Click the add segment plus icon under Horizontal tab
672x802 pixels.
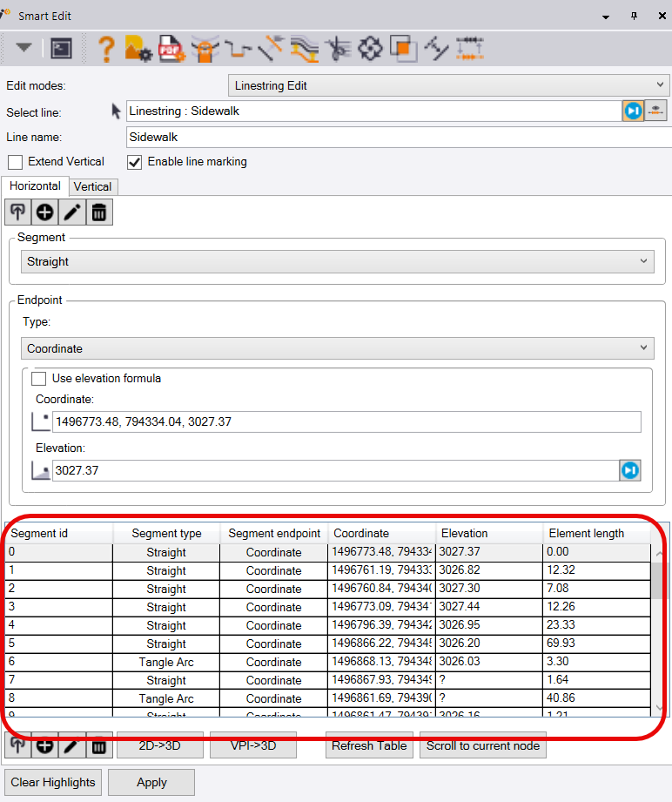coord(44,212)
